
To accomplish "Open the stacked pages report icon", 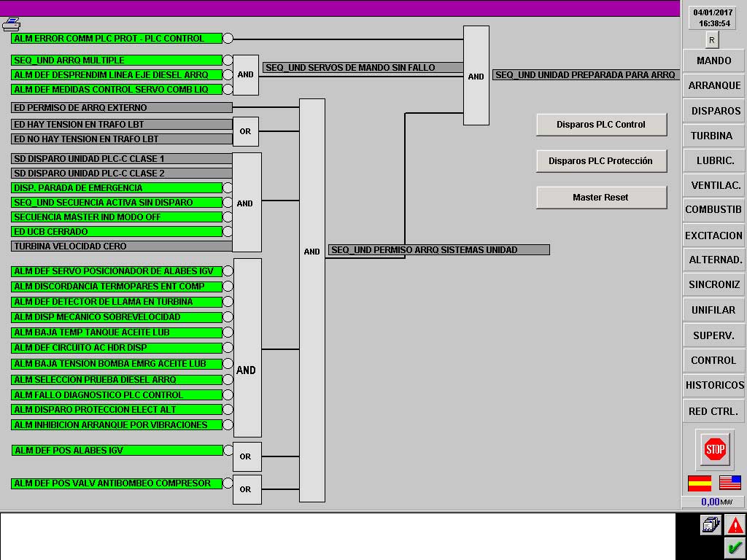I will (711, 525).
